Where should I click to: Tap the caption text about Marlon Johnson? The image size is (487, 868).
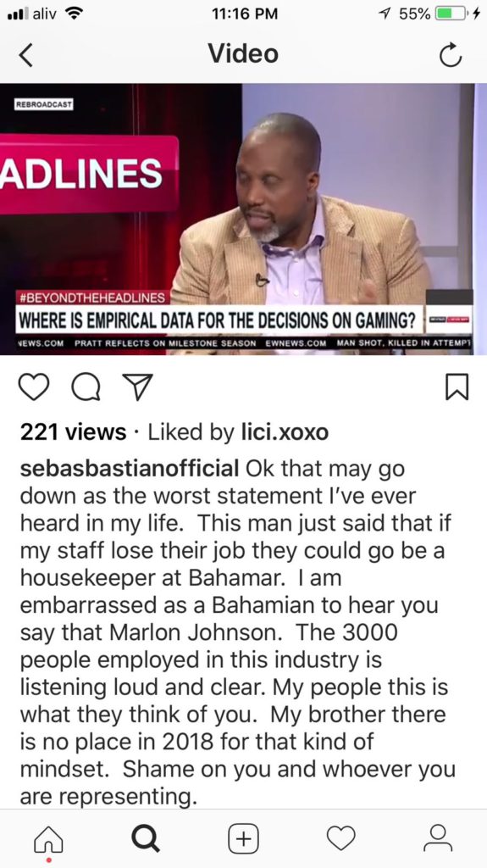[238, 632]
